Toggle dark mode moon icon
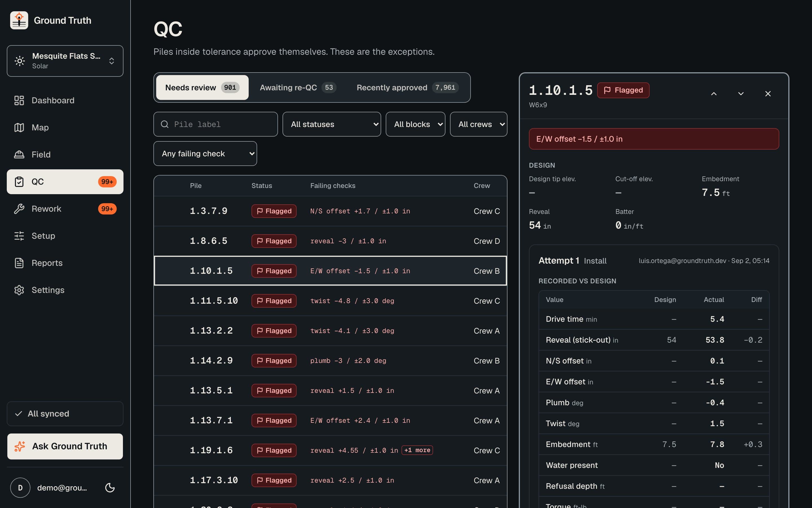 [110, 487]
